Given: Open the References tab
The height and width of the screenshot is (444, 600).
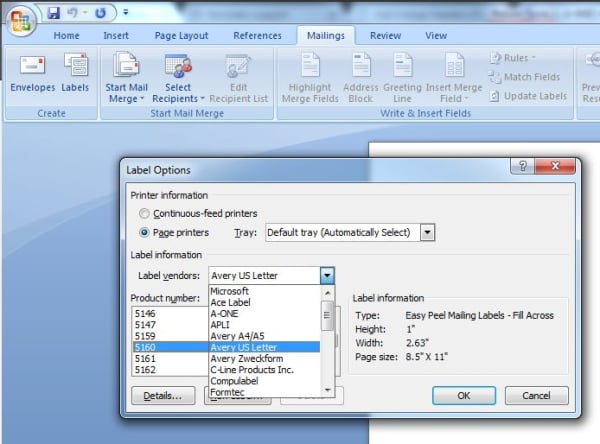Looking at the screenshot, I should [x=257, y=35].
